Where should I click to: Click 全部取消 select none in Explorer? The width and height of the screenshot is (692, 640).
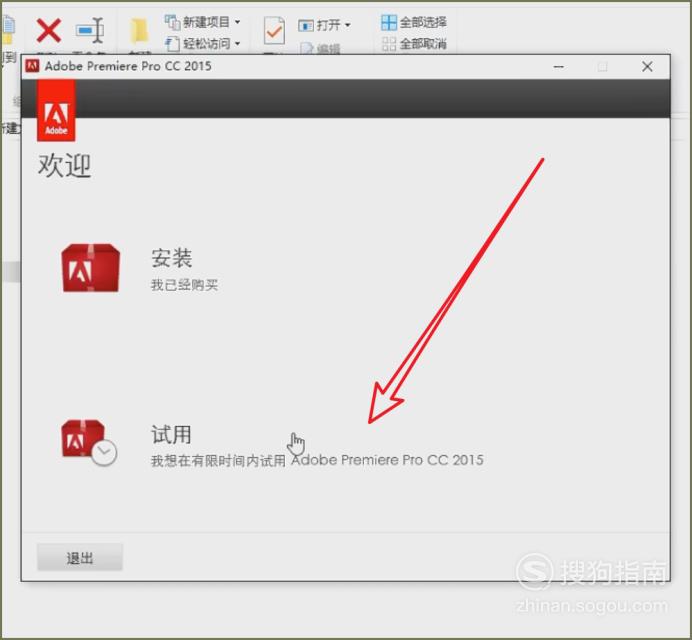414,44
